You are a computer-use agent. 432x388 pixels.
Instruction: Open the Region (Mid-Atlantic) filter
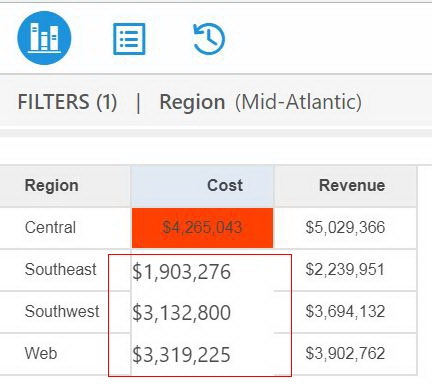click(260, 102)
